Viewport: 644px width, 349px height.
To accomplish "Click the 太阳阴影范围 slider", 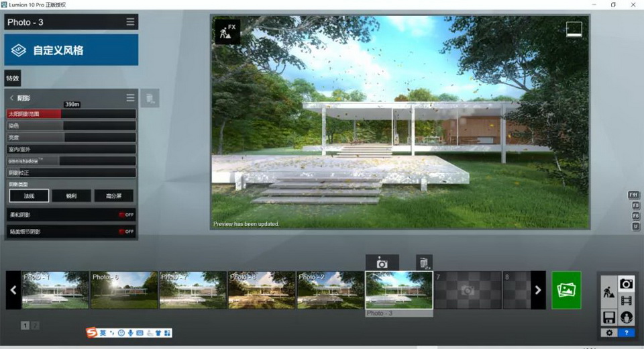I will [x=71, y=114].
